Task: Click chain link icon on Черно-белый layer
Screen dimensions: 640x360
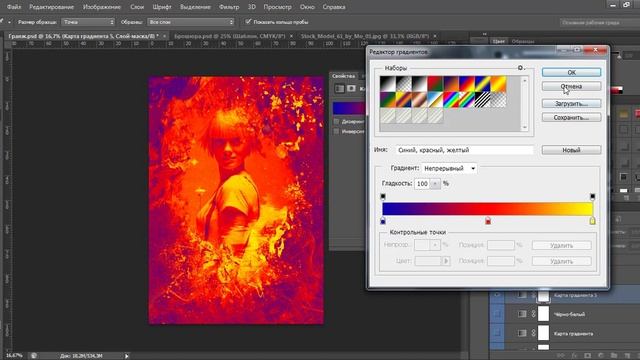Action: [x=533, y=314]
